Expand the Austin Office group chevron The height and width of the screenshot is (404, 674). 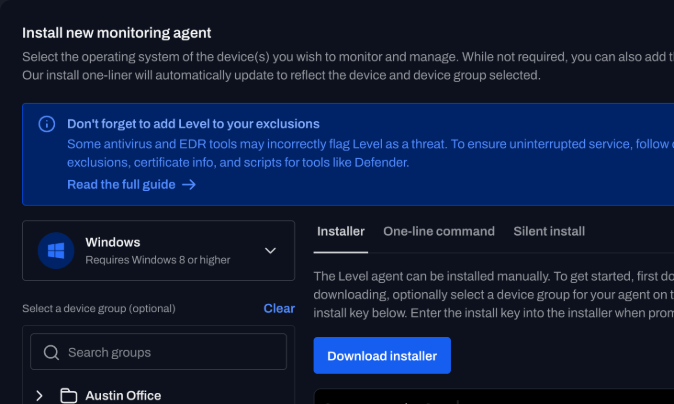pyautogui.click(x=39, y=395)
